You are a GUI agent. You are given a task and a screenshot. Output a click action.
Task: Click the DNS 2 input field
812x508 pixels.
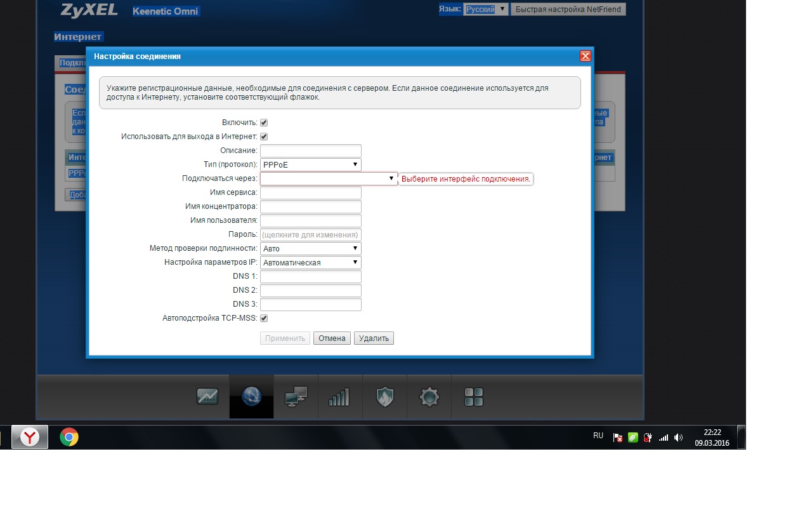[x=311, y=291]
